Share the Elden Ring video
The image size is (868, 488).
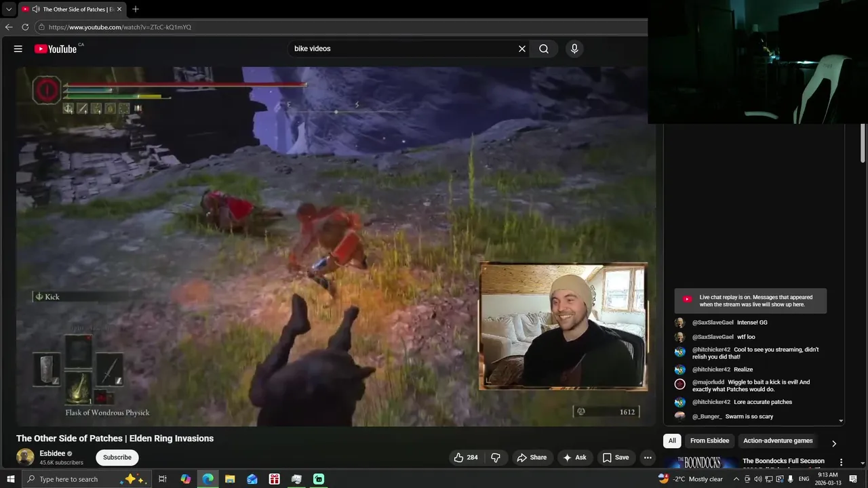(x=532, y=457)
